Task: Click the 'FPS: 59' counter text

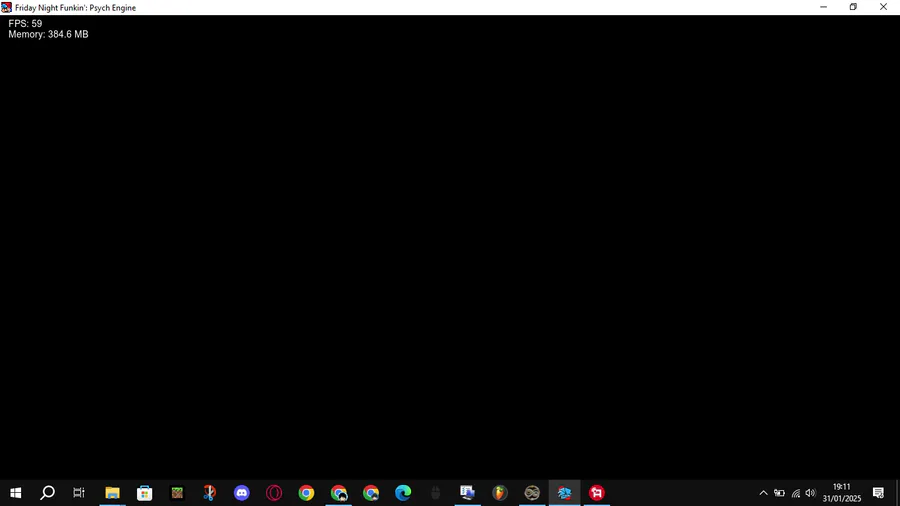Action: pyautogui.click(x=25, y=24)
